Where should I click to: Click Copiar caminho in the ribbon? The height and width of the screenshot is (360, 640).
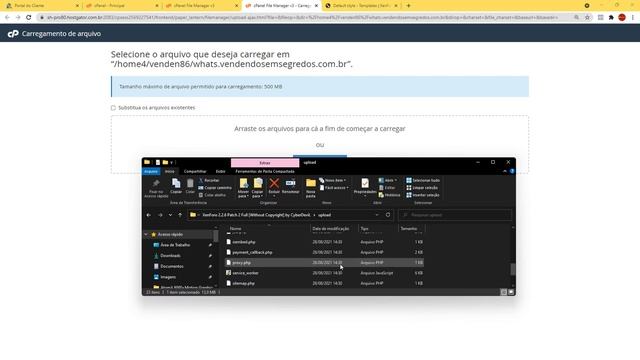click(x=215, y=188)
